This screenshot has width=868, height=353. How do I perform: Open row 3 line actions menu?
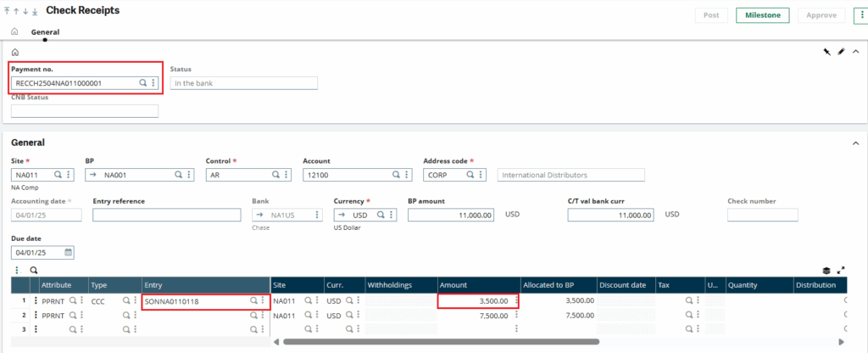click(x=36, y=328)
